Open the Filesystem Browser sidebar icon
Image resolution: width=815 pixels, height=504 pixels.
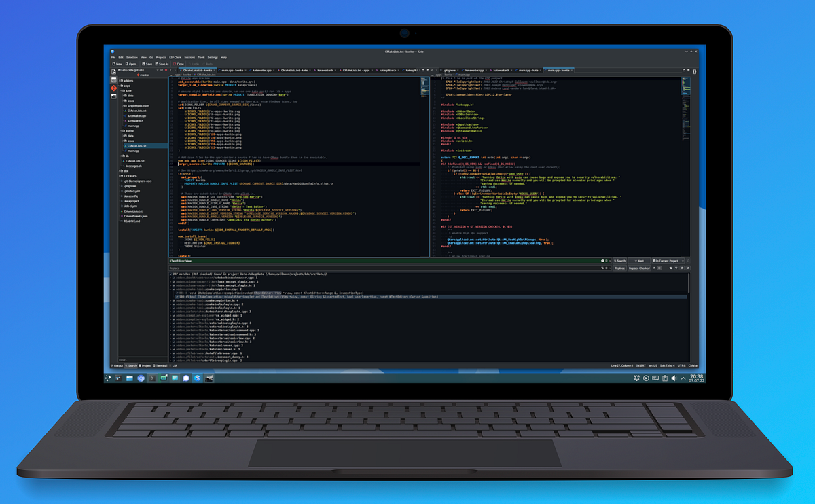[x=113, y=95]
